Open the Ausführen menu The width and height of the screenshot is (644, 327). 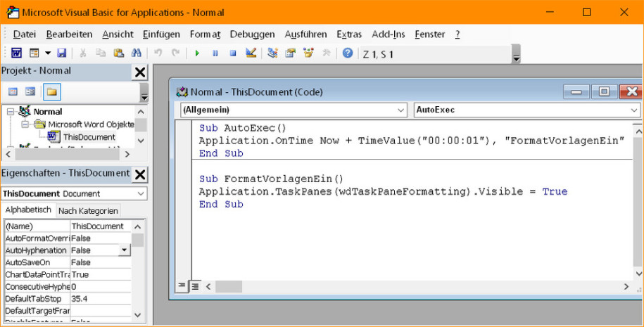305,34
